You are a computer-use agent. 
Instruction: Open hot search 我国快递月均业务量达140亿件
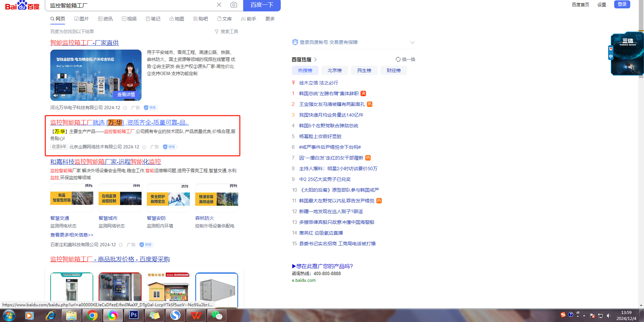point(331,115)
